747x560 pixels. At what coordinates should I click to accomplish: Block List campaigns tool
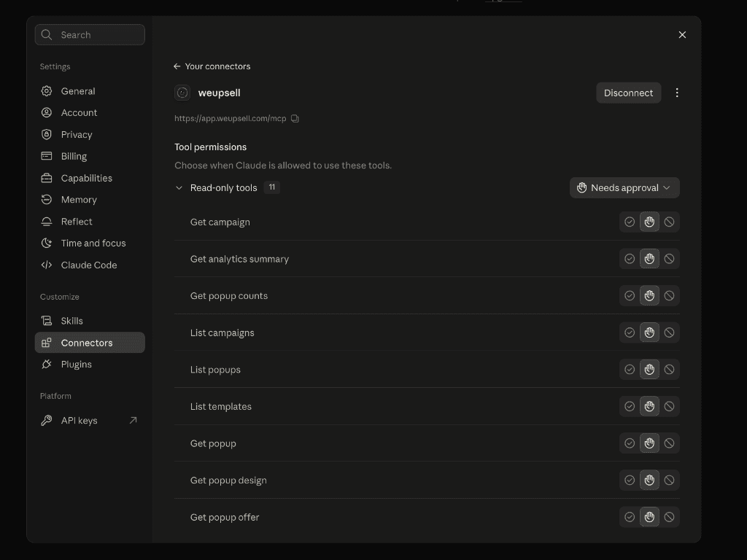pos(670,332)
